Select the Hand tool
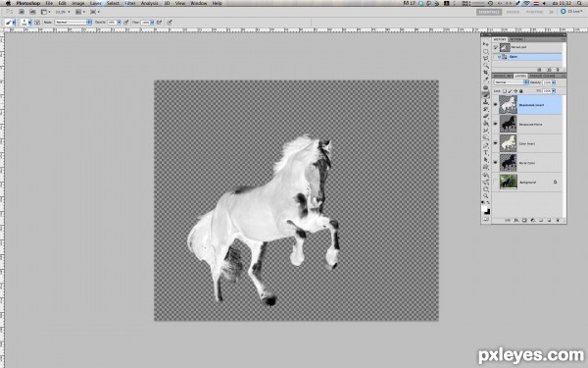This screenshot has width=588, height=368. (486, 188)
